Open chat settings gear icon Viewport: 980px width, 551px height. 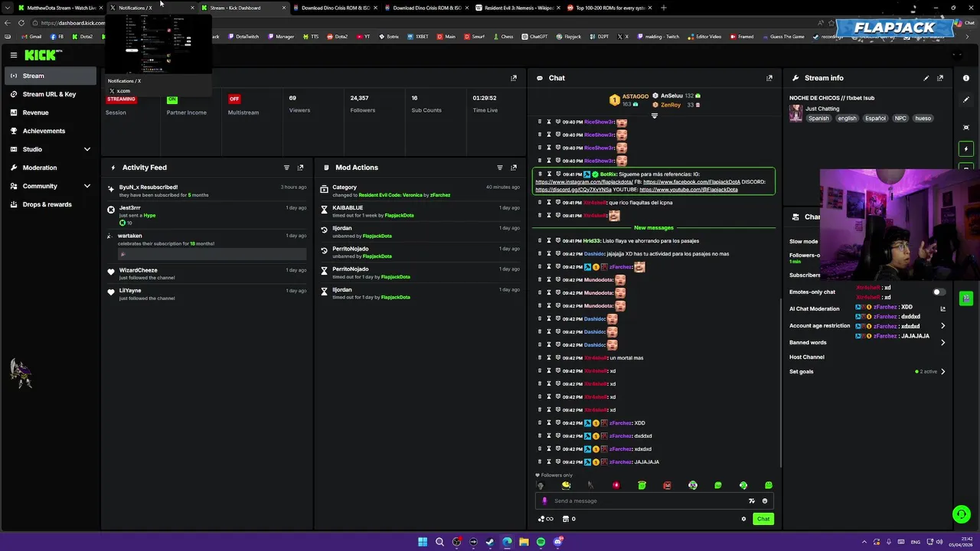(x=743, y=519)
